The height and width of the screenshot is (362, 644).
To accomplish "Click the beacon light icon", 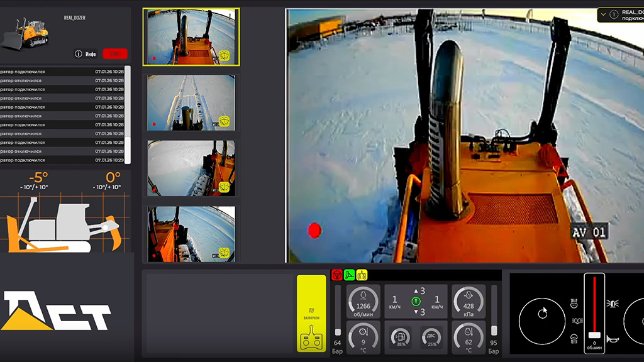I will click(x=613, y=304).
